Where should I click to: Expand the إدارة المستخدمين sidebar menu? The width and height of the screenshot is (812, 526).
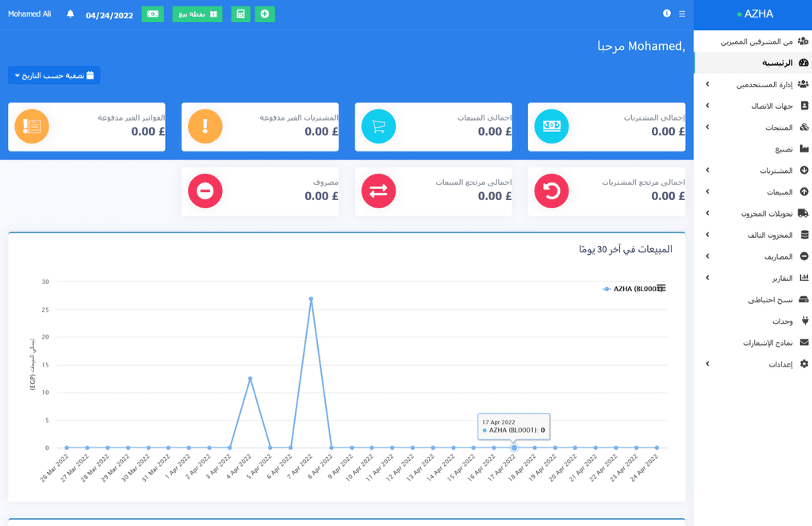(753, 84)
